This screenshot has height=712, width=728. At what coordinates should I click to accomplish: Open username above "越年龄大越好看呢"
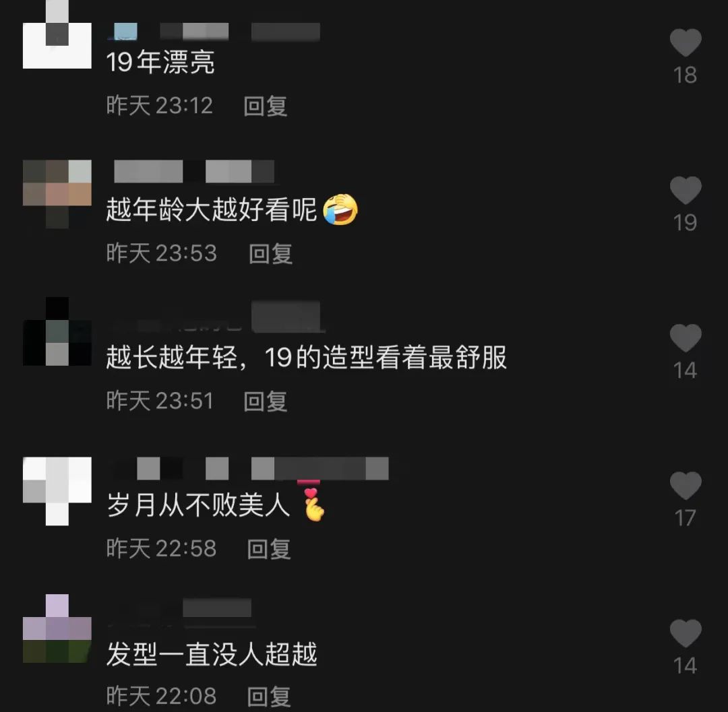click(194, 171)
